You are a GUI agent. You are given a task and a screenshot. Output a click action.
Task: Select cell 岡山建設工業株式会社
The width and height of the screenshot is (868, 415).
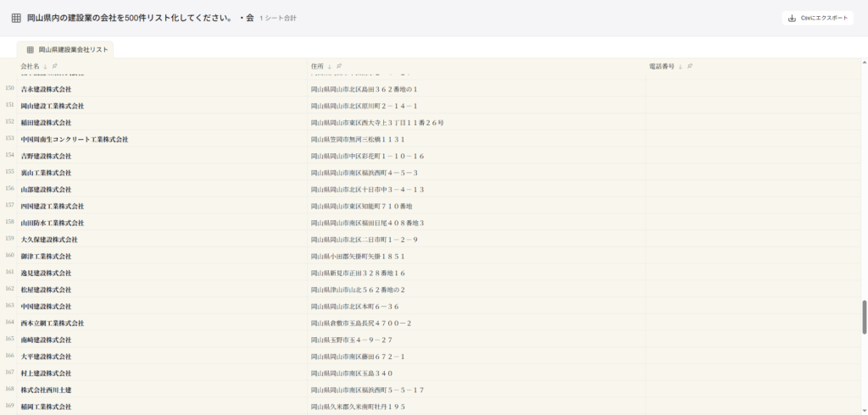pos(162,106)
